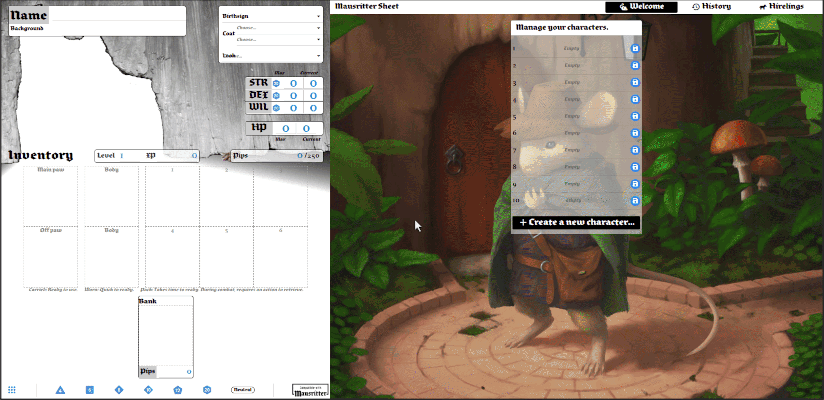Viewport: 824px width, 400px height.
Task: Open the first Coat Choose dropdown
Action: 278,28
